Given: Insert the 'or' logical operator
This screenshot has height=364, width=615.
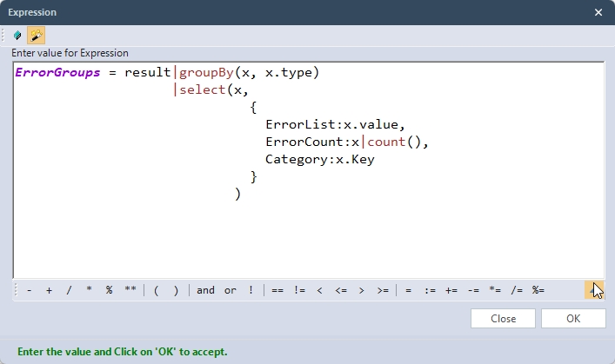Looking at the screenshot, I should (231, 290).
